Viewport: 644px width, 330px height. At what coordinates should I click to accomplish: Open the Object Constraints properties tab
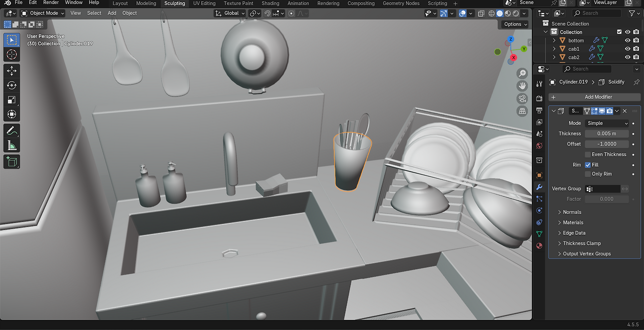[x=539, y=222]
